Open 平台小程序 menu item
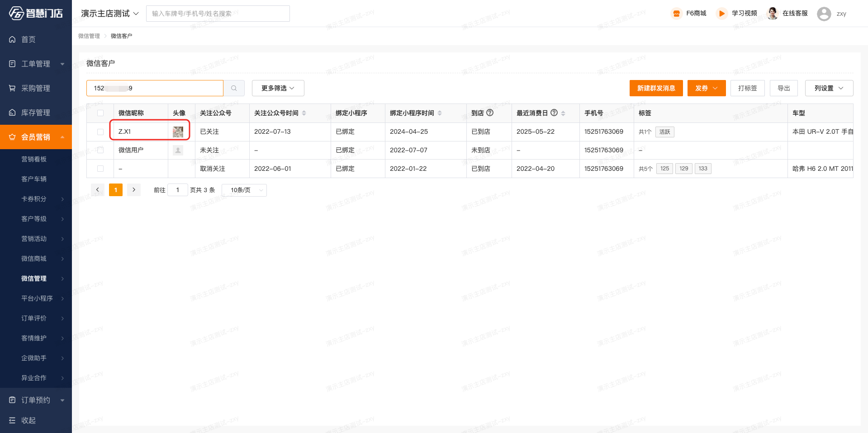Viewport: 868px width, 433px height. [37, 298]
